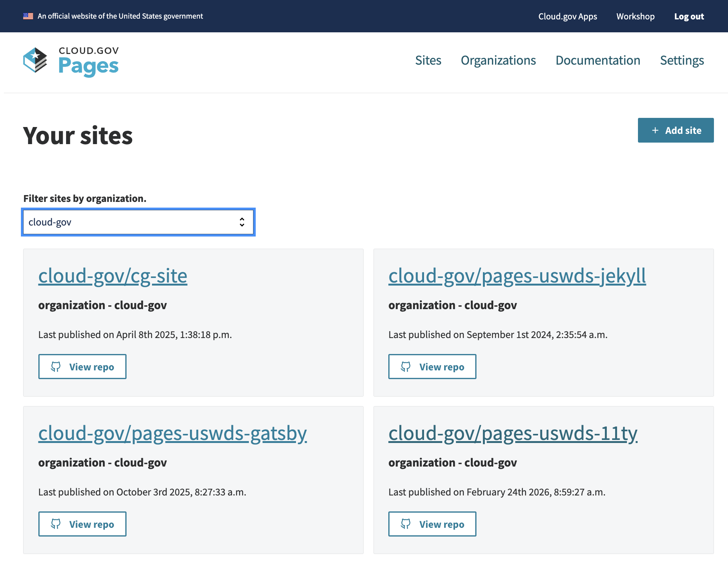This screenshot has height=562, width=728.
Task: View repo for pages-uswds-jekyll
Action: click(432, 367)
